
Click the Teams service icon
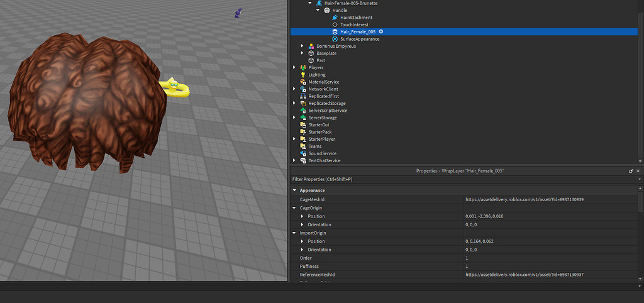pyautogui.click(x=303, y=146)
